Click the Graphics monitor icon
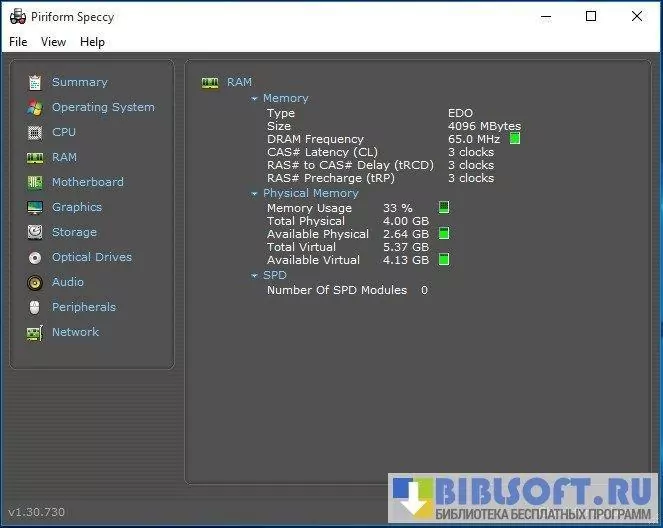This screenshot has width=663, height=528. tap(35, 207)
